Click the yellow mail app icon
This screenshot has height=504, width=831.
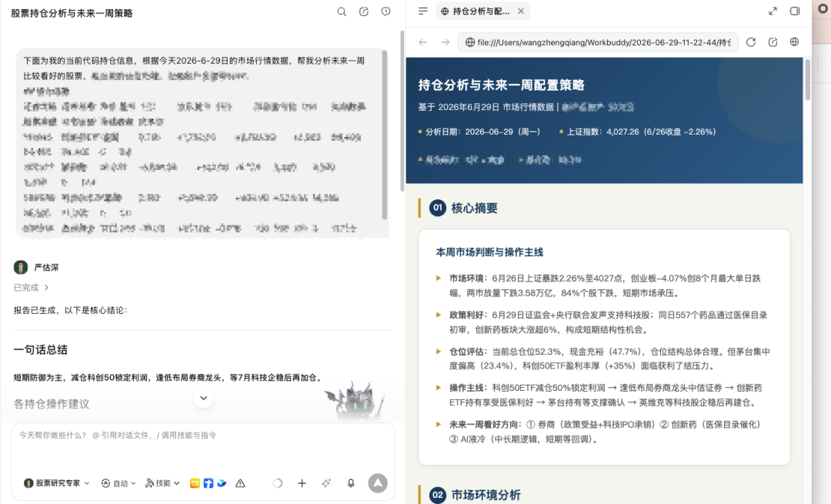tap(195, 483)
